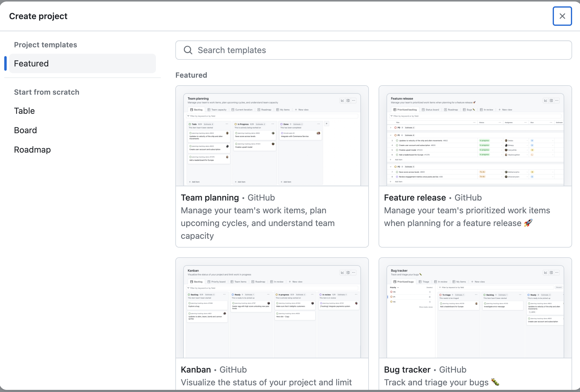The image size is (580, 392).
Task: Open the Priority dropdown in Bug tracker preview
Action: (x=394, y=287)
